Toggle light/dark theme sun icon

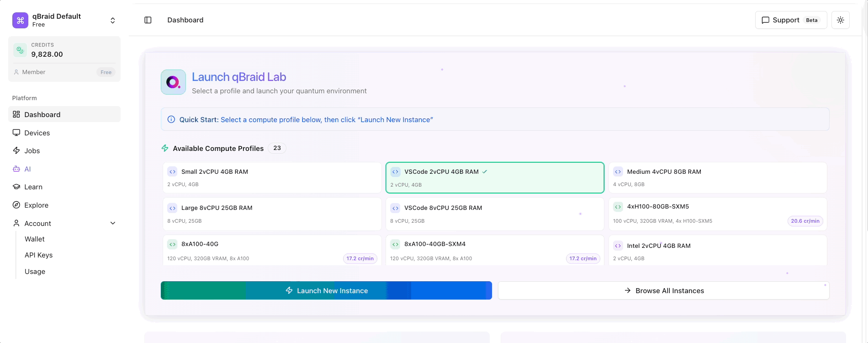click(x=841, y=20)
